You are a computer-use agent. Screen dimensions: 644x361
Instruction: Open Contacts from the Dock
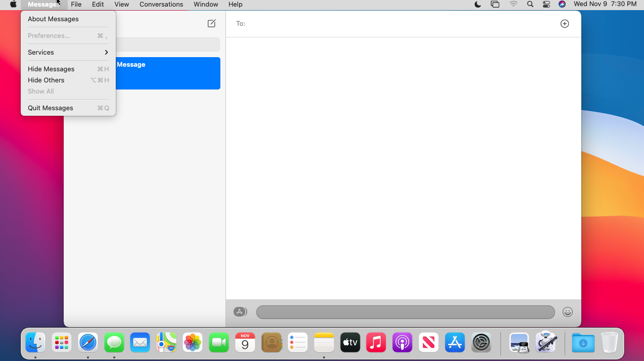click(271, 343)
